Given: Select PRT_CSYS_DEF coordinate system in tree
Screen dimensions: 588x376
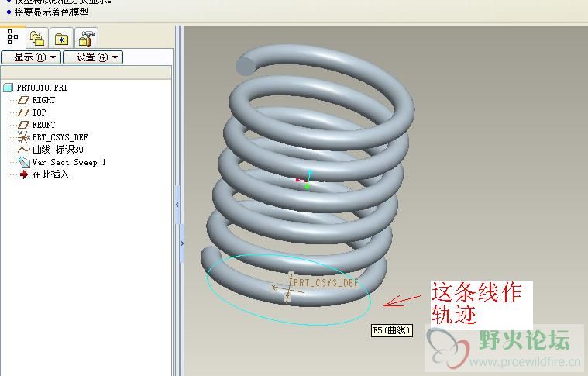Looking at the screenshot, I should coord(60,137).
